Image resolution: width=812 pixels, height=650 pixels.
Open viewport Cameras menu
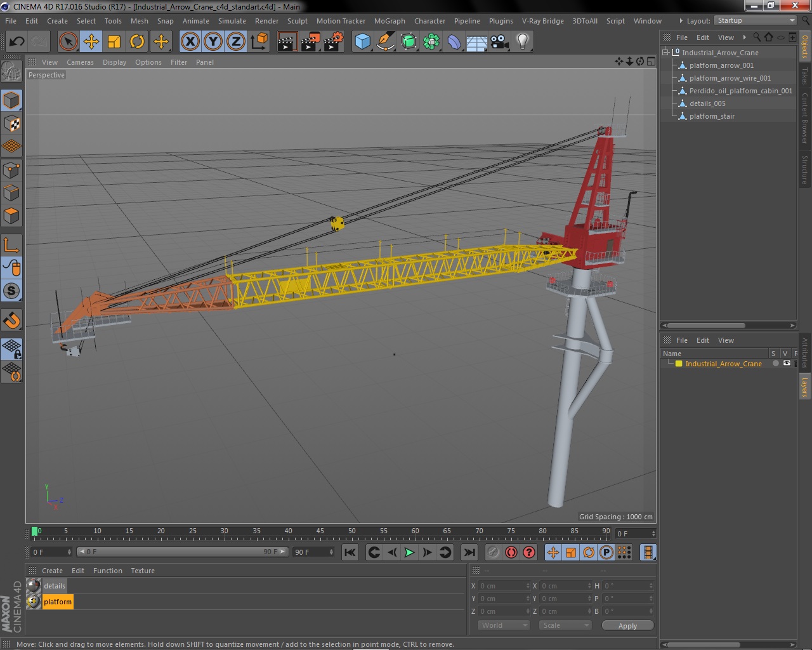[x=80, y=62]
